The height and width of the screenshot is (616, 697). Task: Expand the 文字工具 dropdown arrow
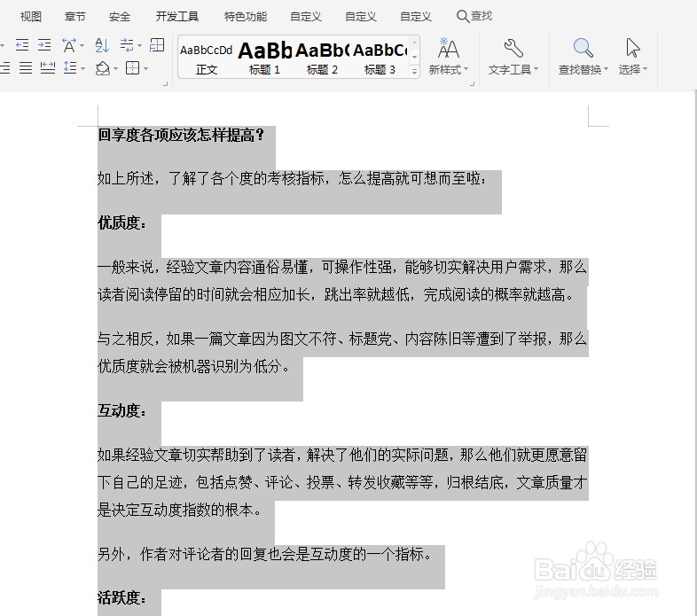click(x=536, y=69)
